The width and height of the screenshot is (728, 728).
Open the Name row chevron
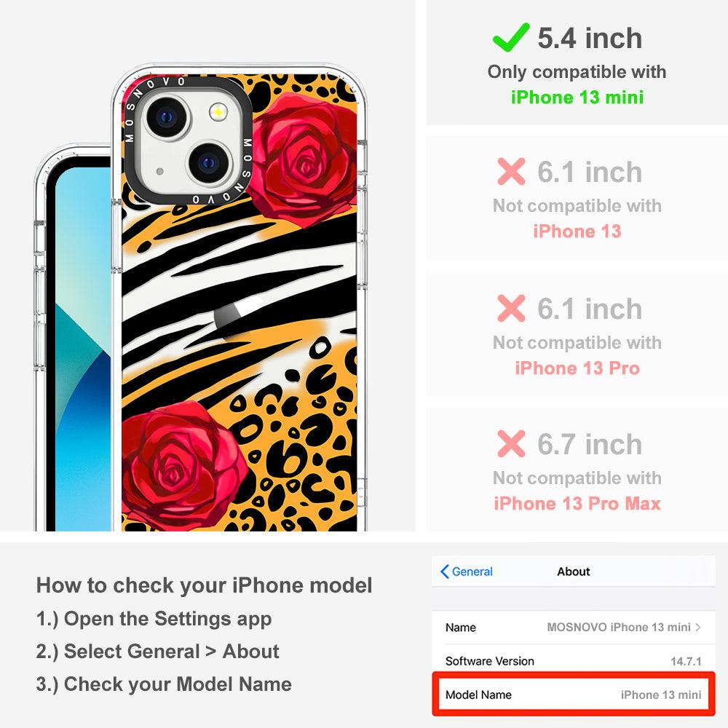[698, 628]
